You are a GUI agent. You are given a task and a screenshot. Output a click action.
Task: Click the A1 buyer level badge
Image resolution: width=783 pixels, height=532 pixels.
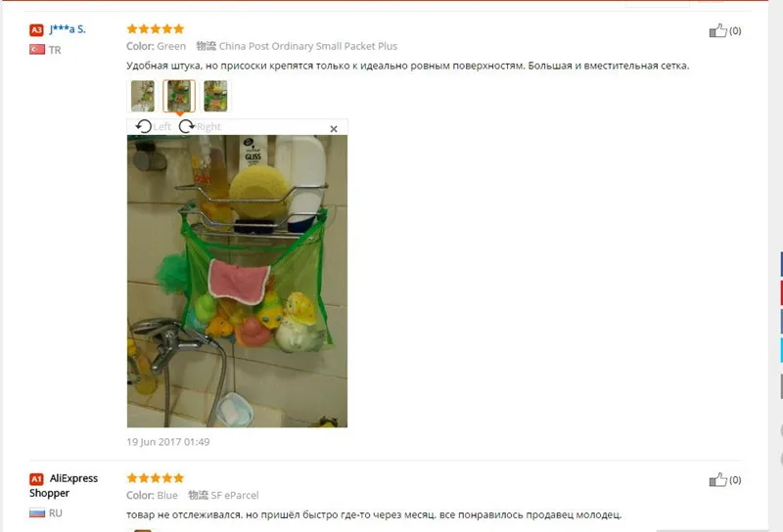click(x=36, y=479)
